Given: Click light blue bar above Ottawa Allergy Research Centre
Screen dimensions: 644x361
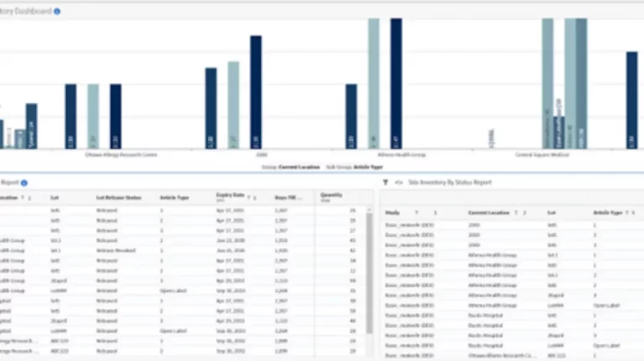Looking at the screenshot, I should pos(93,116).
